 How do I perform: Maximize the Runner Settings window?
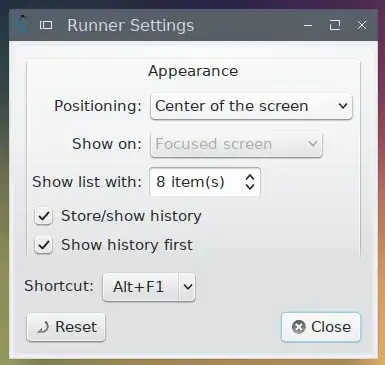pyautogui.click(x=335, y=25)
